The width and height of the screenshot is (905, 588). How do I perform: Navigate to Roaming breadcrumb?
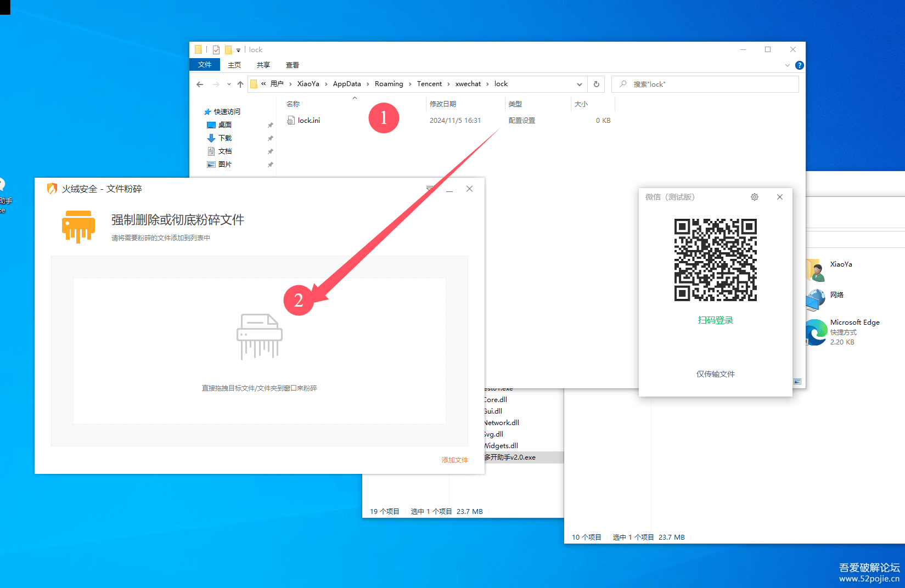coord(389,84)
